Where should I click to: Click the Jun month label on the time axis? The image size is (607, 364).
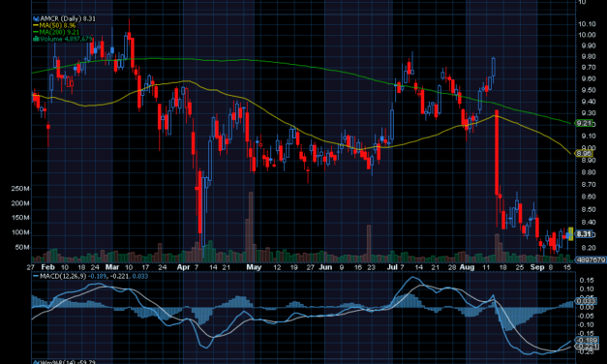pyautogui.click(x=325, y=267)
